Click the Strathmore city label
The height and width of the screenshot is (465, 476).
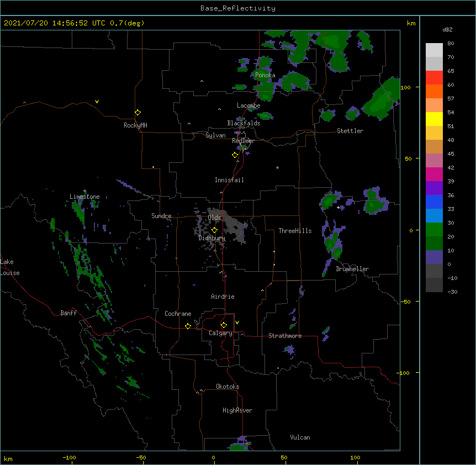point(285,336)
